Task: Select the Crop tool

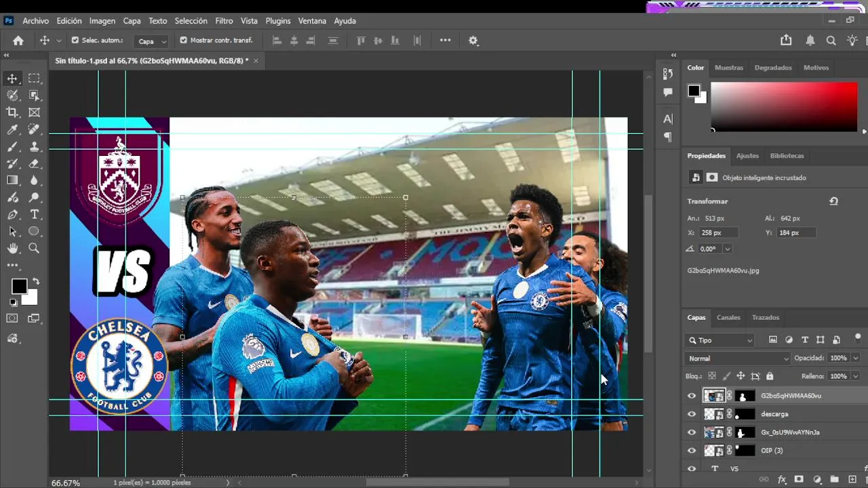Action: [x=12, y=113]
